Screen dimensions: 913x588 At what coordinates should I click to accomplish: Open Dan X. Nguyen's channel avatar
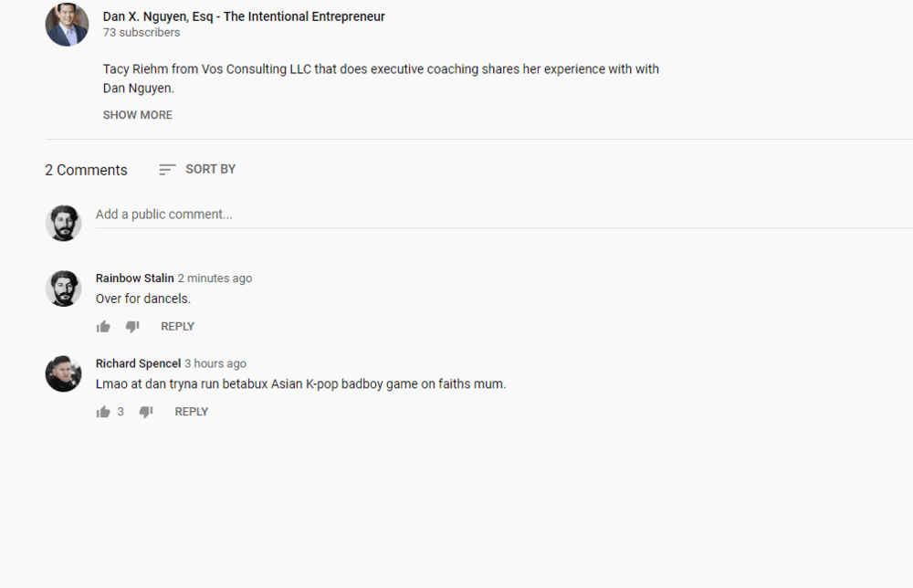click(x=67, y=25)
